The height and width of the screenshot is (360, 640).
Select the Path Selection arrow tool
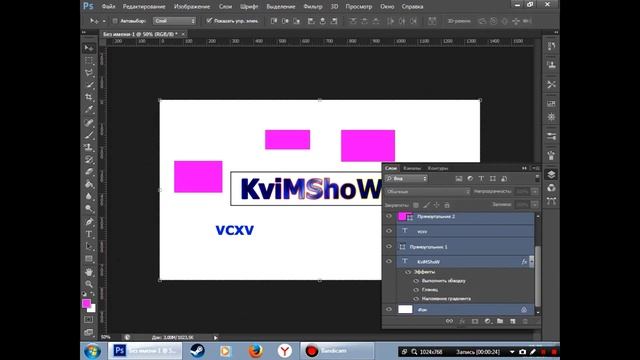(89, 247)
